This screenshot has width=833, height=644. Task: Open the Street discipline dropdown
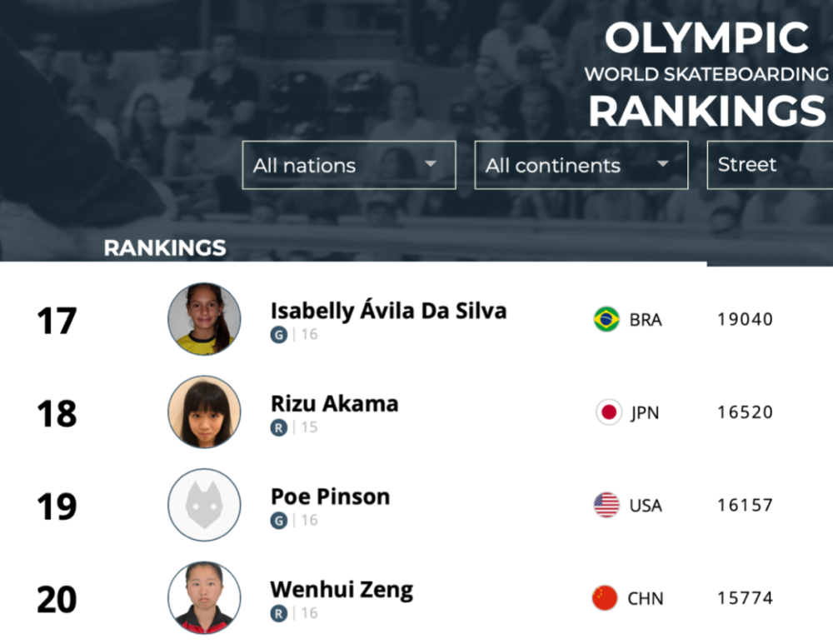click(x=768, y=165)
